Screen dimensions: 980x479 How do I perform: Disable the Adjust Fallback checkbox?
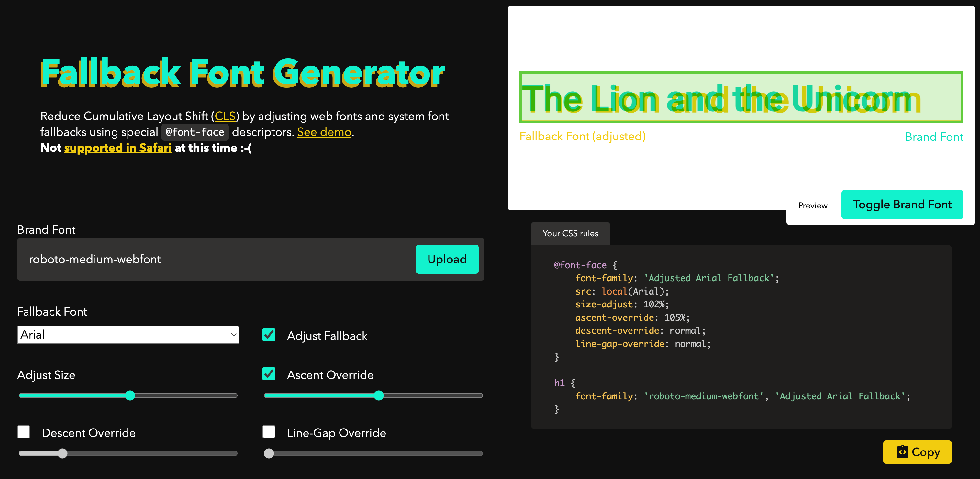coord(269,335)
